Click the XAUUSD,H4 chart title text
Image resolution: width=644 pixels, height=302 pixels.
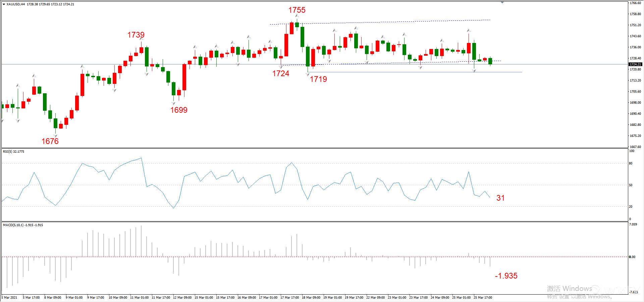[x=16, y=4]
